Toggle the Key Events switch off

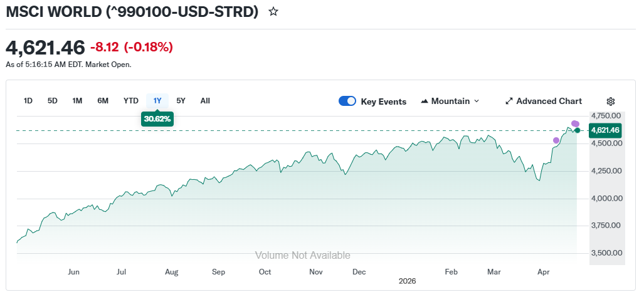(347, 102)
